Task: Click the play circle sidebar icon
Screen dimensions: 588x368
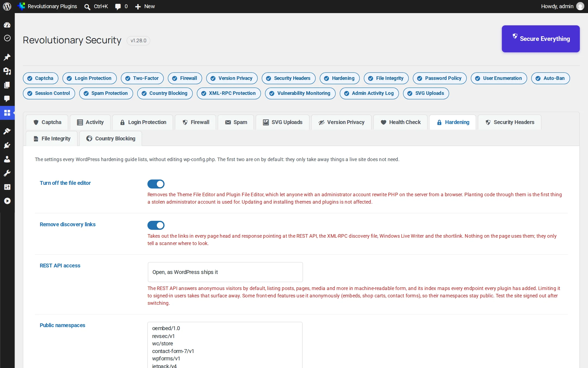Action: 7,201
